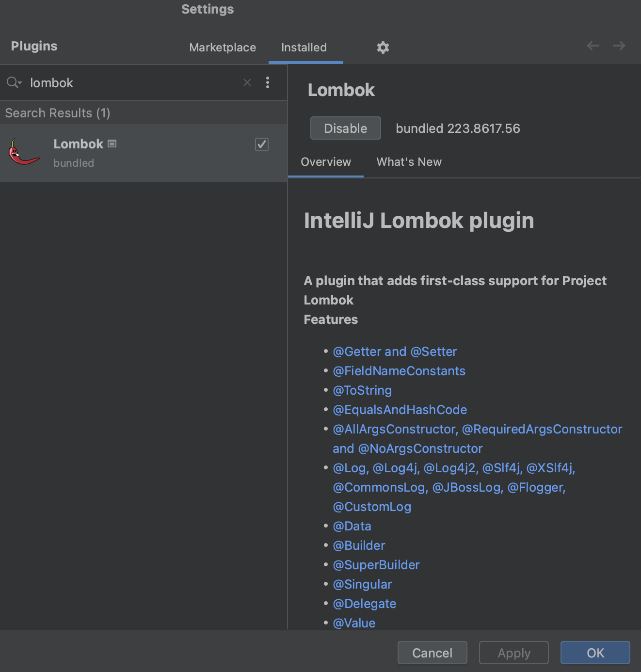Image resolution: width=641 pixels, height=672 pixels.
Task: Click the IntelliJ Lombok plugin heading
Action: (419, 221)
